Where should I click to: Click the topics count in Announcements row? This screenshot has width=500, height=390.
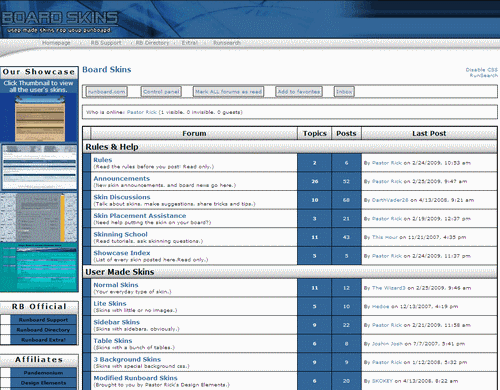point(315,181)
